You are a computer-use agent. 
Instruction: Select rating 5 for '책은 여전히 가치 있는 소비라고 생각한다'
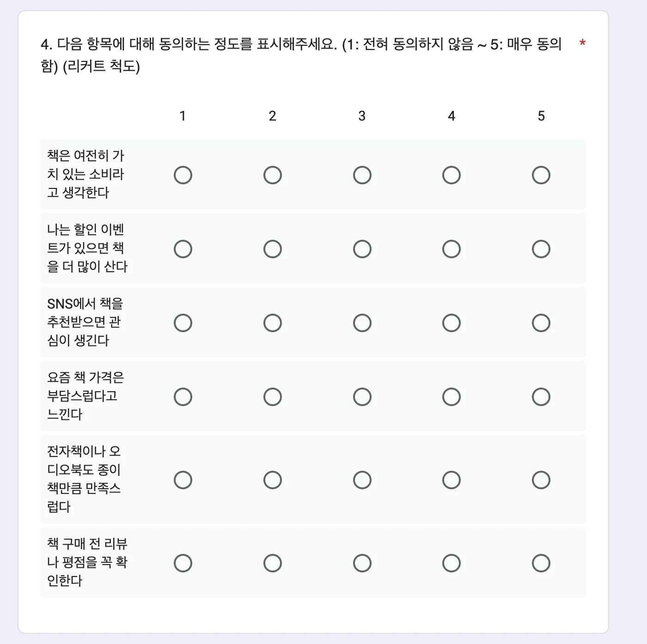pos(541,175)
